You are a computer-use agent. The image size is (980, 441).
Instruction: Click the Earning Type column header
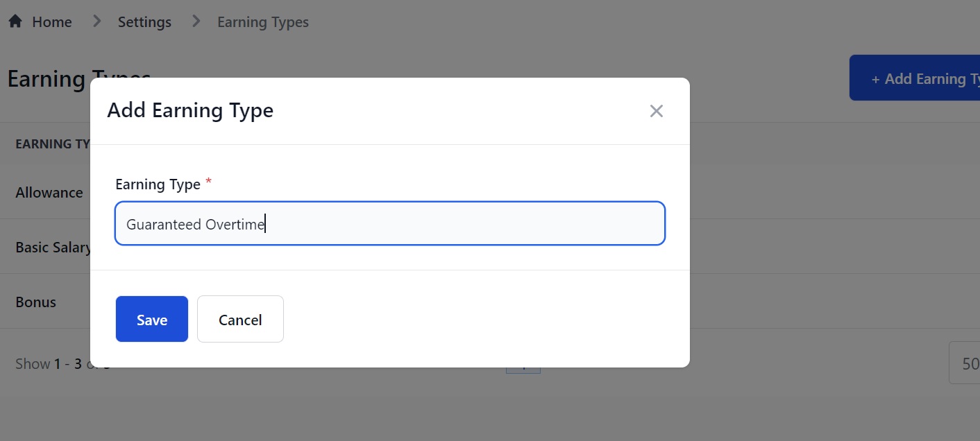[53, 144]
